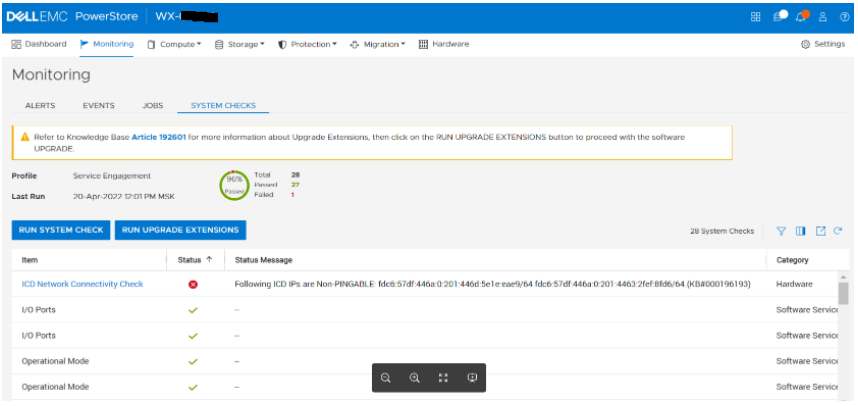Select the SYSTEM CHECKS tab
The height and width of the screenshot is (406, 858).
point(223,106)
